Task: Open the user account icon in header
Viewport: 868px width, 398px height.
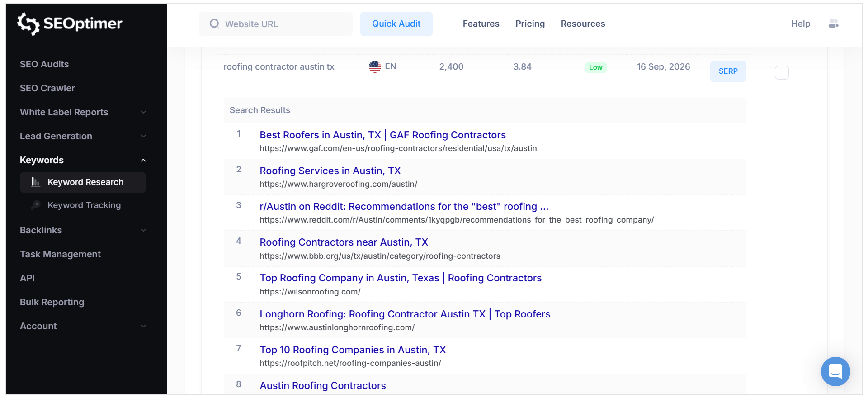Action: click(x=833, y=24)
